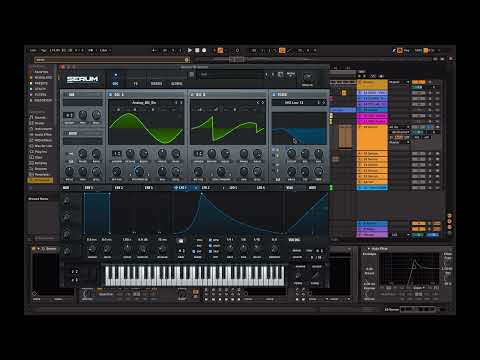Click the first macro knob in Serum
Image resolution: width=480 pixels, height=360 pixels.
pos(67,200)
